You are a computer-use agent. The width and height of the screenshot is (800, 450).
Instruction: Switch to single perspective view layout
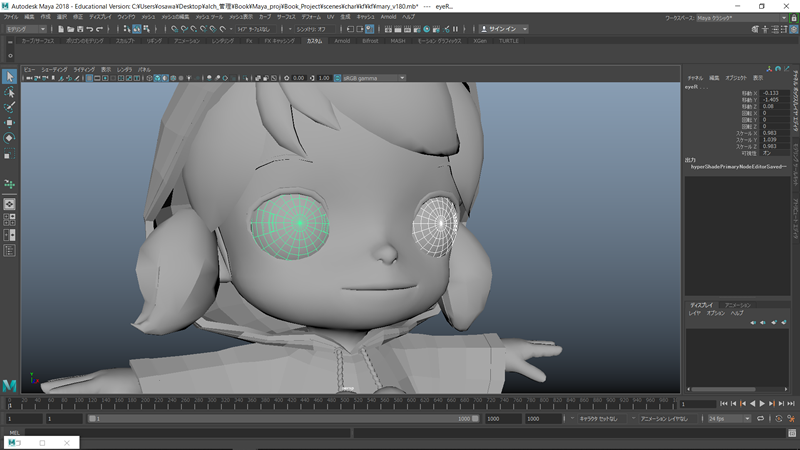click(9, 204)
